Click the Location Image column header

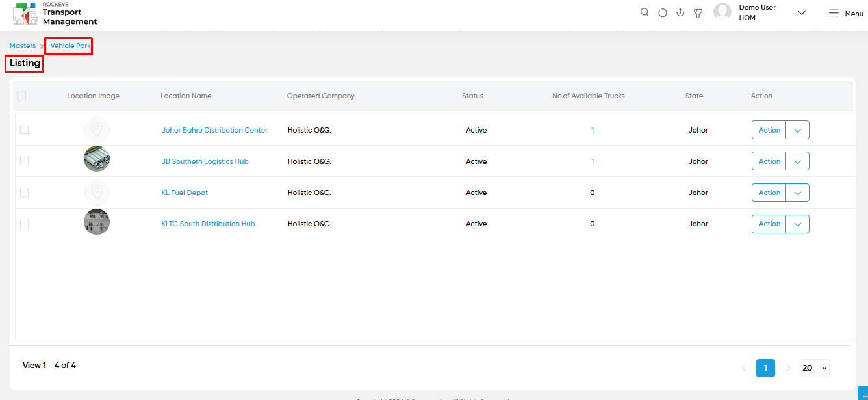click(94, 96)
